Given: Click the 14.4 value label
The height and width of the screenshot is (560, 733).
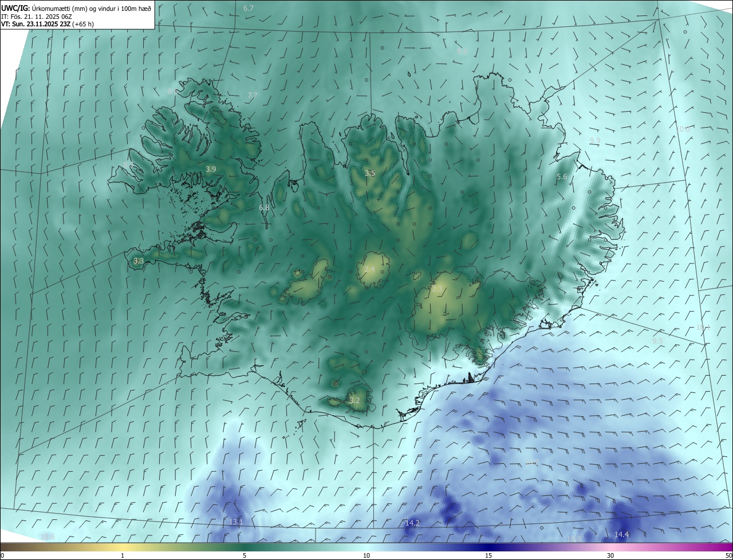Looking at the screenshot, I should pyautogui.click(x=621, y=535).
